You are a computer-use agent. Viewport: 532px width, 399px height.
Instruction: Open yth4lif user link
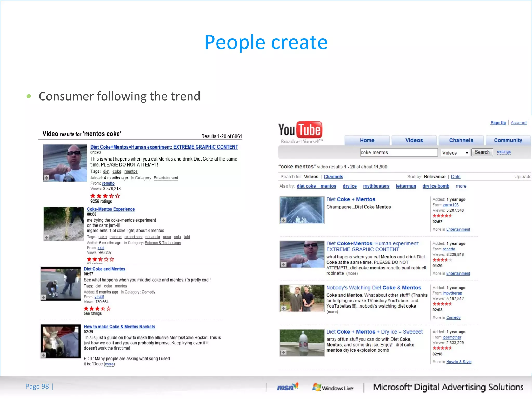point(99,297)
